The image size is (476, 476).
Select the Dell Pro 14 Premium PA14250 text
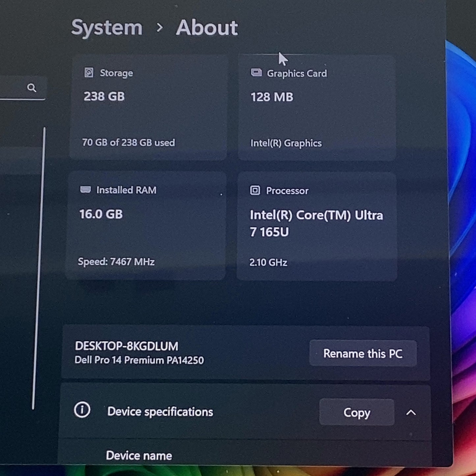click(x=139, y=360)
